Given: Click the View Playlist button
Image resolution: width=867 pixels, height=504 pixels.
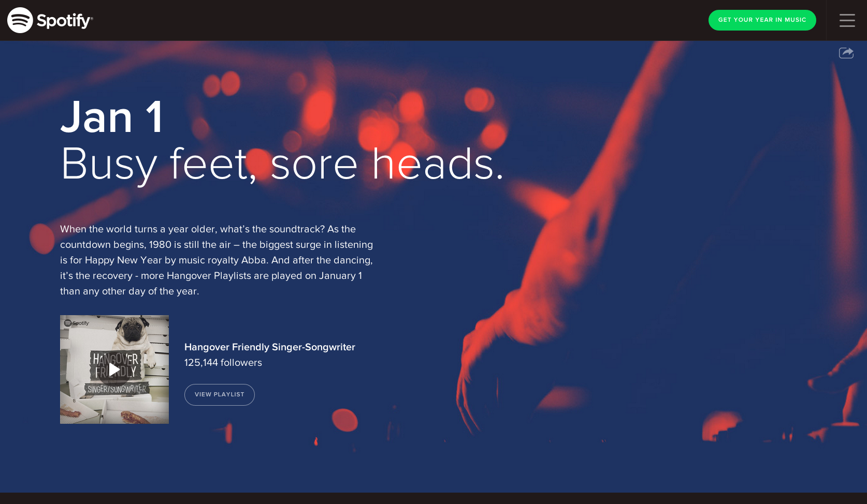Looking at the screenshot, I should (x=220, y=395).
